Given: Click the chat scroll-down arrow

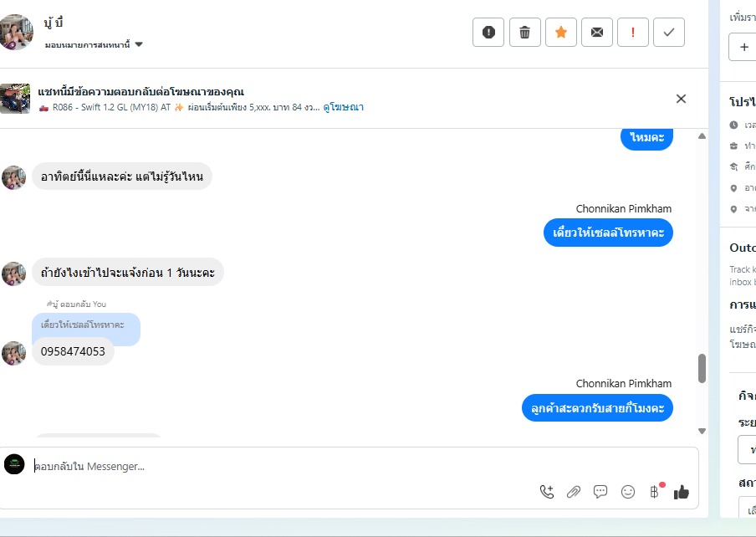Looking at the screenshot, I should tap(702, 431).
